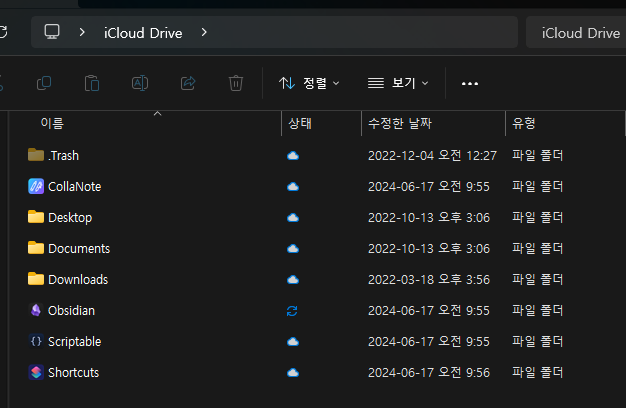Click the Desktop folder name
The image size is (626, 408).
[x=70, y=218]
